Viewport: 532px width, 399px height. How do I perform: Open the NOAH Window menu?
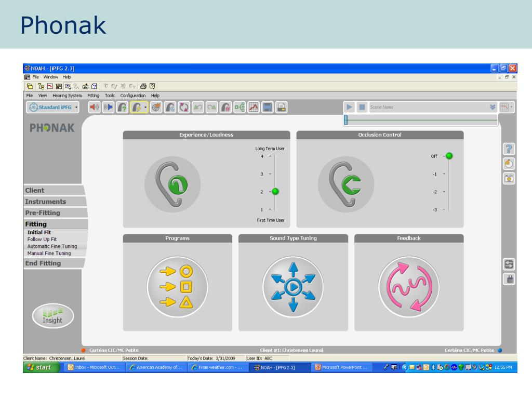tap(50, 77)
